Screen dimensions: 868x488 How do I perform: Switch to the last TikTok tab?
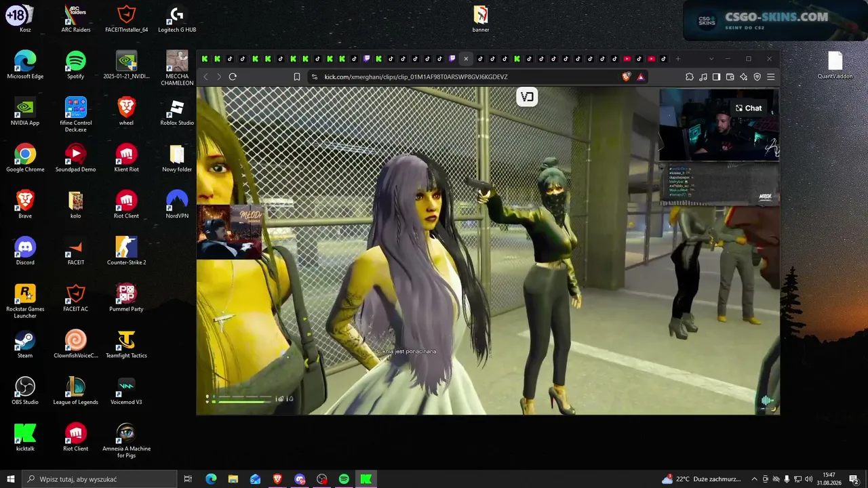663,59
